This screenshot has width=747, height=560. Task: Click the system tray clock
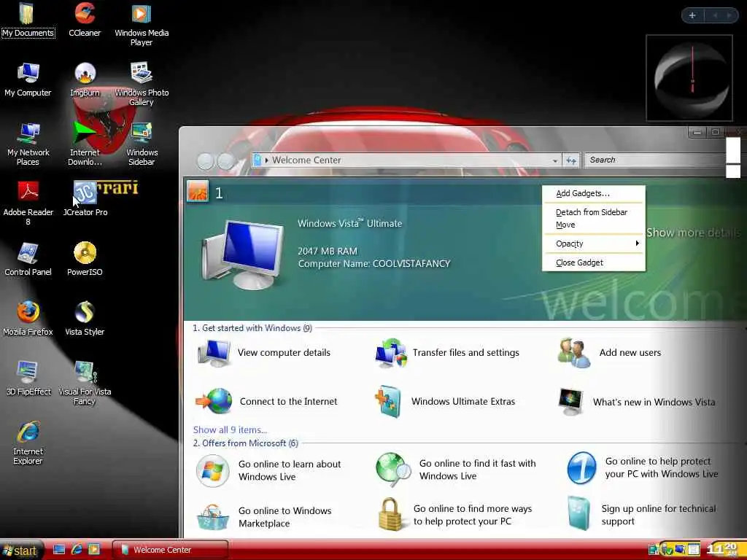[722, 549]
